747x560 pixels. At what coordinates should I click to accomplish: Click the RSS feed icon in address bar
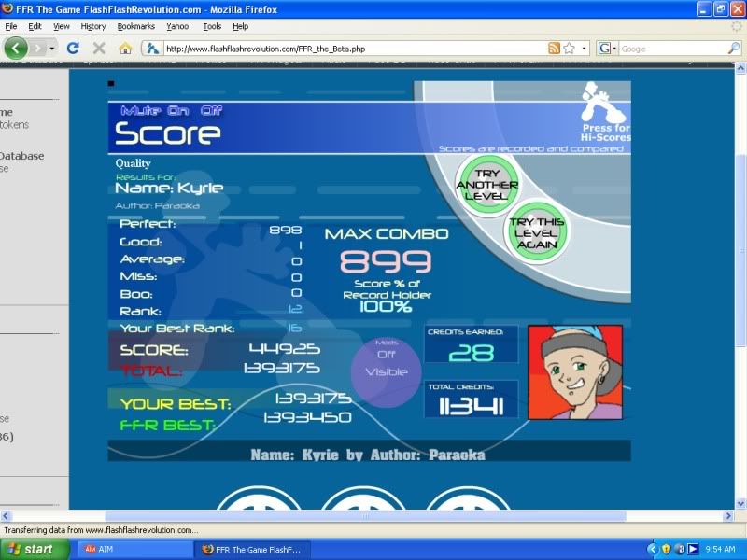555,48
